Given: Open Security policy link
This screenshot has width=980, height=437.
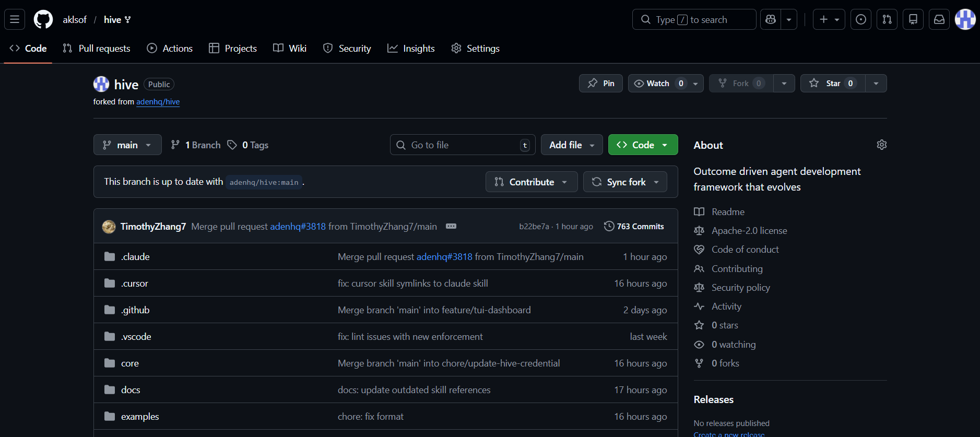Looking at the screenshot, I should point(732,287).
